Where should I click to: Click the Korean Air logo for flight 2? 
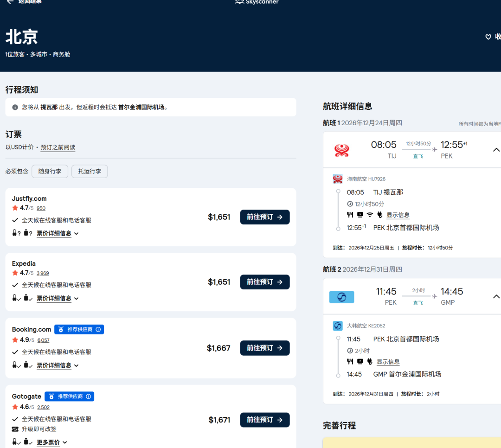click(341, 297)
